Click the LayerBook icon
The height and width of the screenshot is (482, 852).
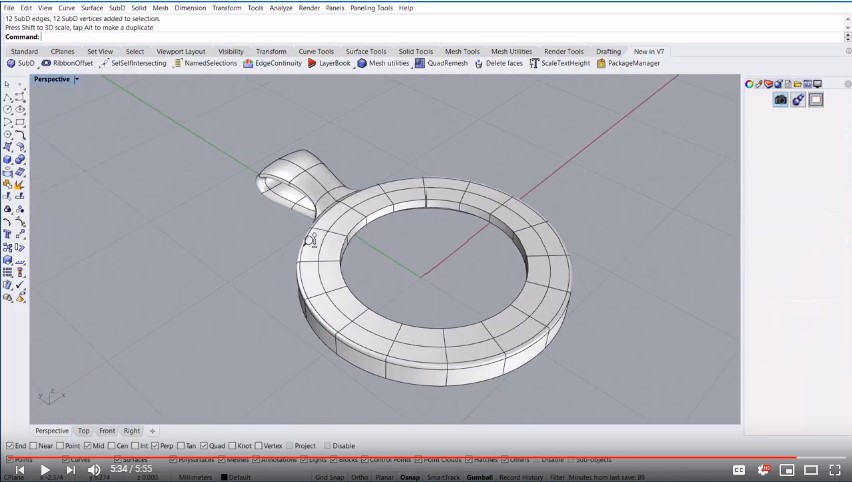tap(312, 64)
